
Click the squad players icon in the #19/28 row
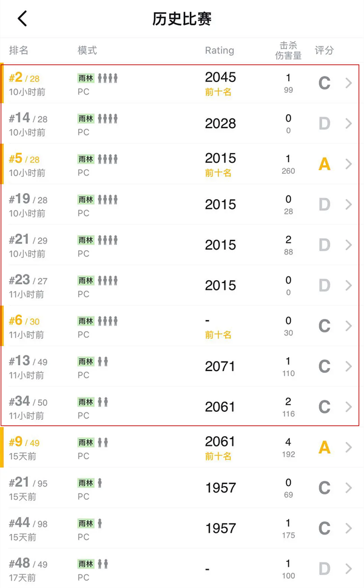coord(108,199)
